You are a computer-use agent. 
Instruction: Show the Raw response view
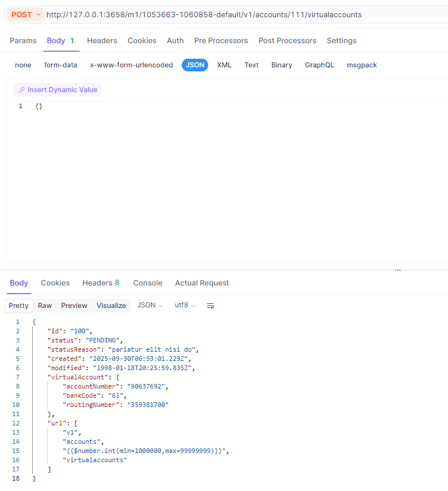point(45,306)
